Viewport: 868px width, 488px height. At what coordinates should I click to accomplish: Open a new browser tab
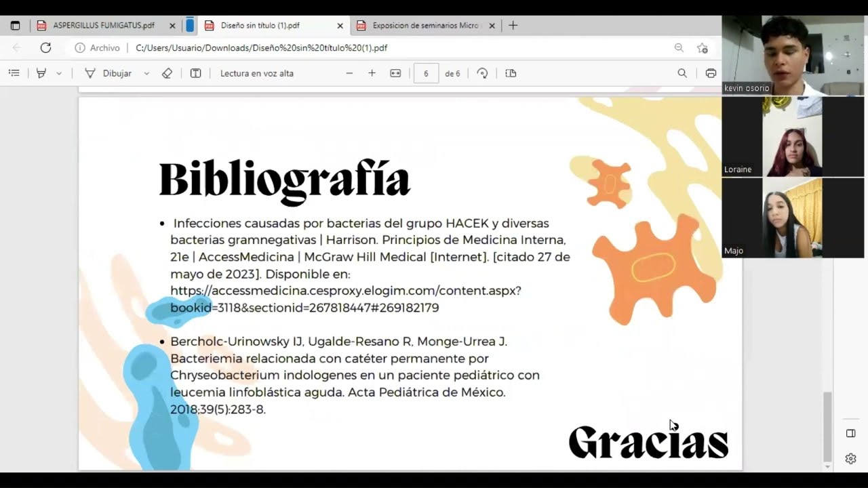[513, 26]
